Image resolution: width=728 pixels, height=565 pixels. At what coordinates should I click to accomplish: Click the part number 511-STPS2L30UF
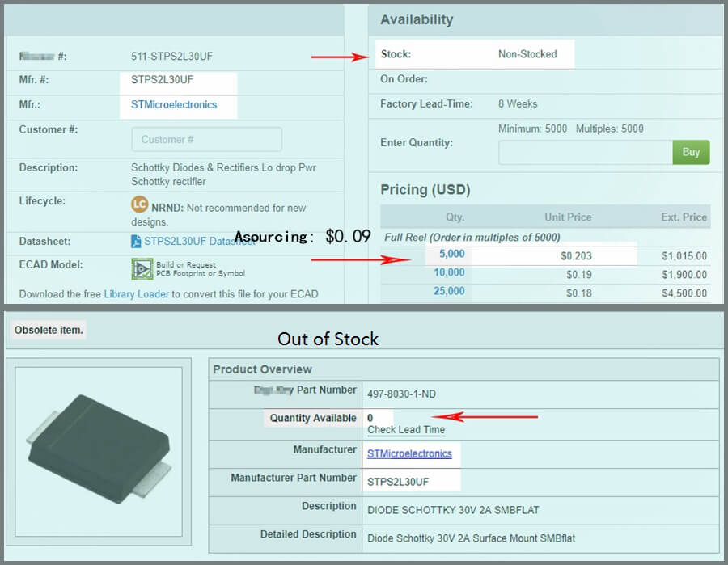point(171,57)
